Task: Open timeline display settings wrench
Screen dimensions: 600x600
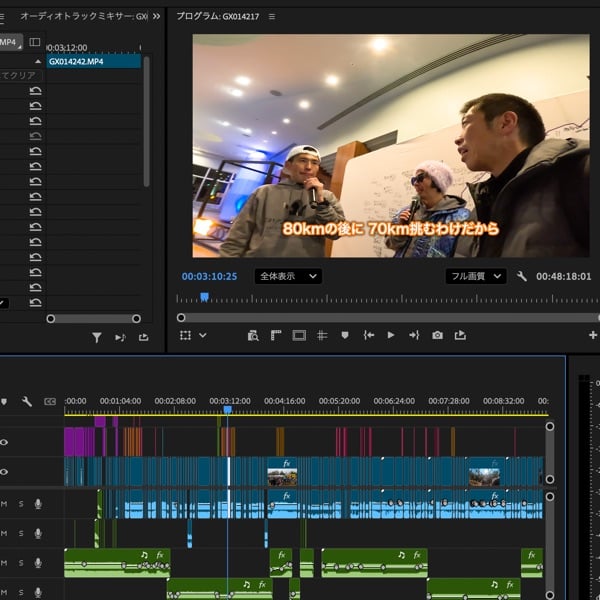Action: [x=27, y=401]
